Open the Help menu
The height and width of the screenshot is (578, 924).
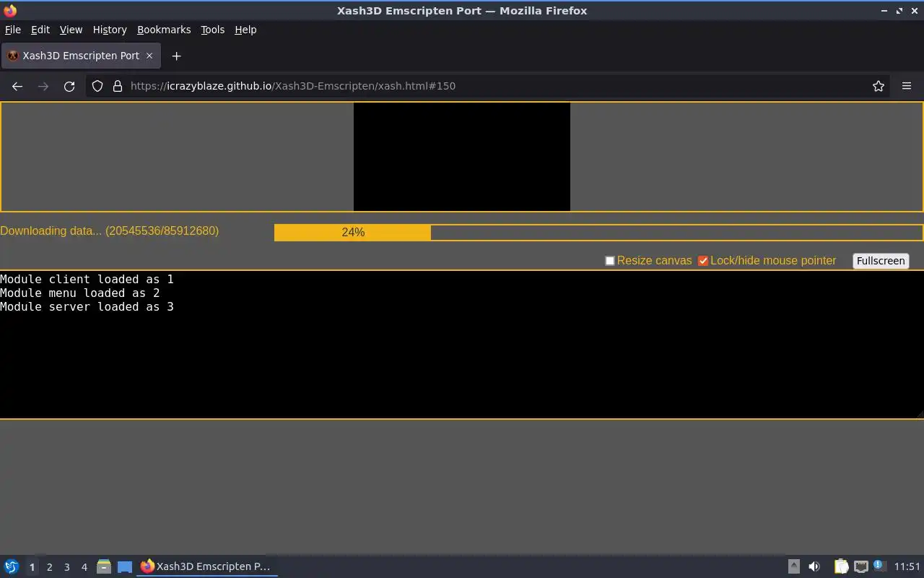(245, 30)
